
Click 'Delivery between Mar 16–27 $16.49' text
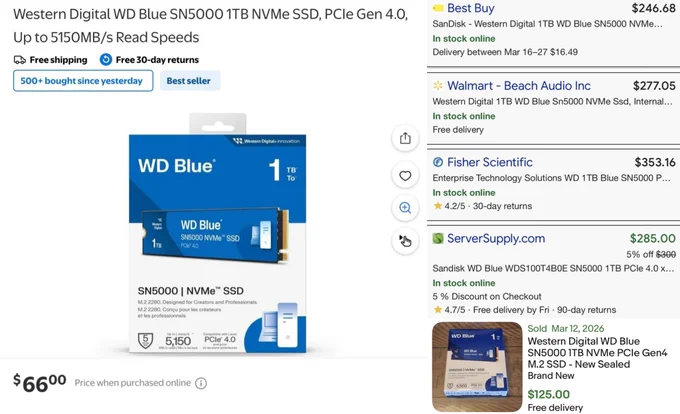click(x=505, y=52)
